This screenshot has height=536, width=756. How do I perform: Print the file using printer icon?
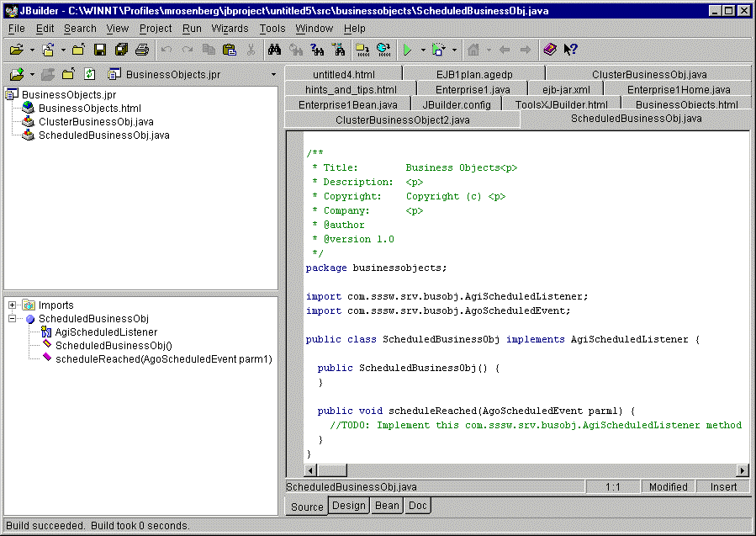(x=142, y=50)
